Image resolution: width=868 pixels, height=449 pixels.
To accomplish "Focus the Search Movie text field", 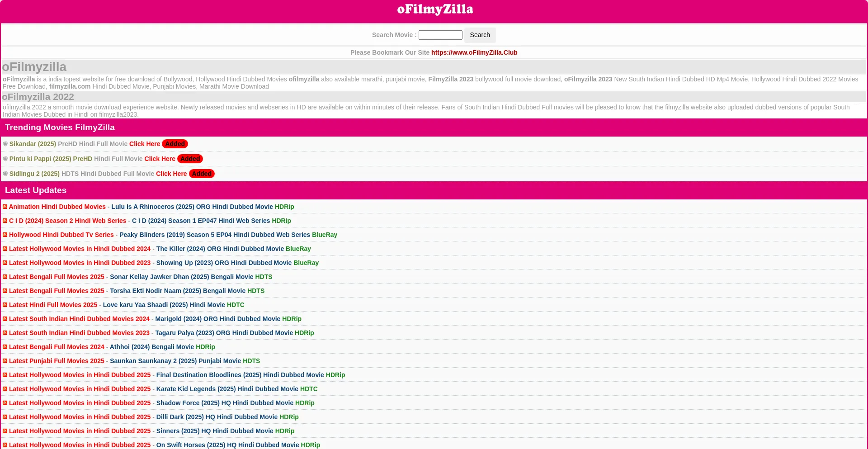I will click(x=440, y=35).
